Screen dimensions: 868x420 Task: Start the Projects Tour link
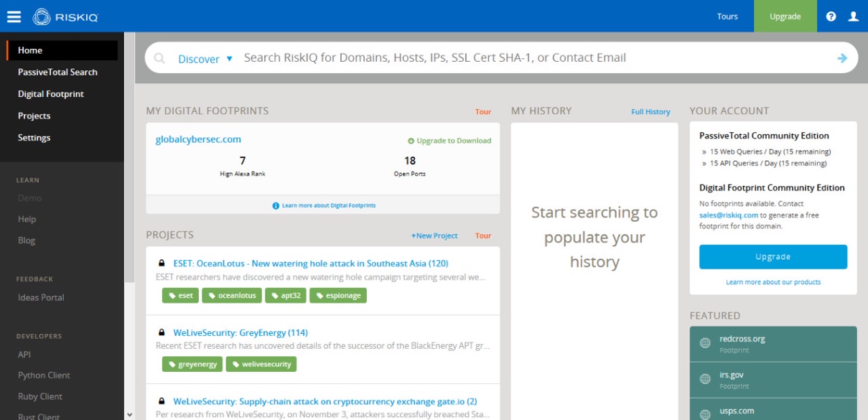483,235
